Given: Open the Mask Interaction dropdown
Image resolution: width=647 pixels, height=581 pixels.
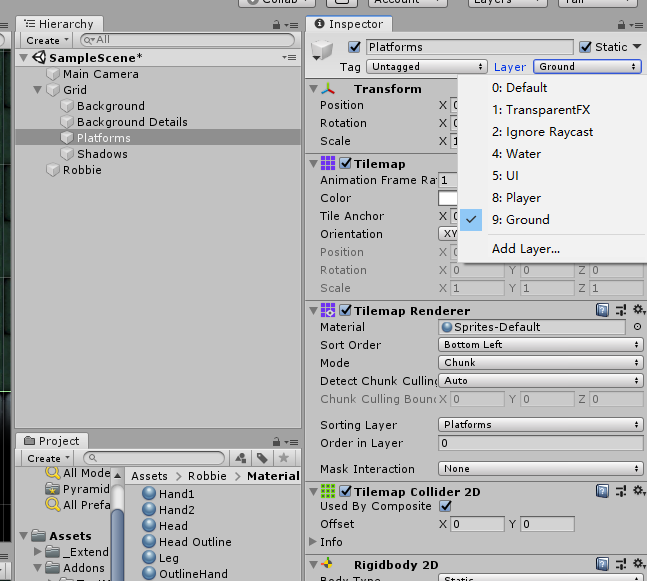Looking at the screenshot, I should click(x=540, y=469).
